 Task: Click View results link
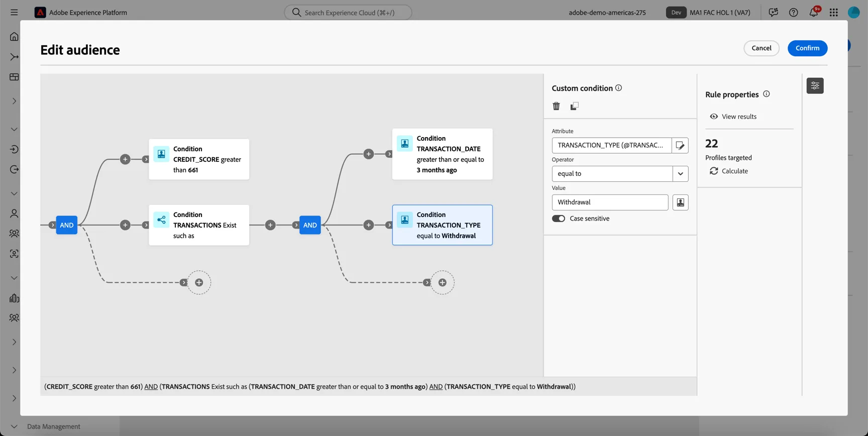pyautogui.click(x=733, y=117)
